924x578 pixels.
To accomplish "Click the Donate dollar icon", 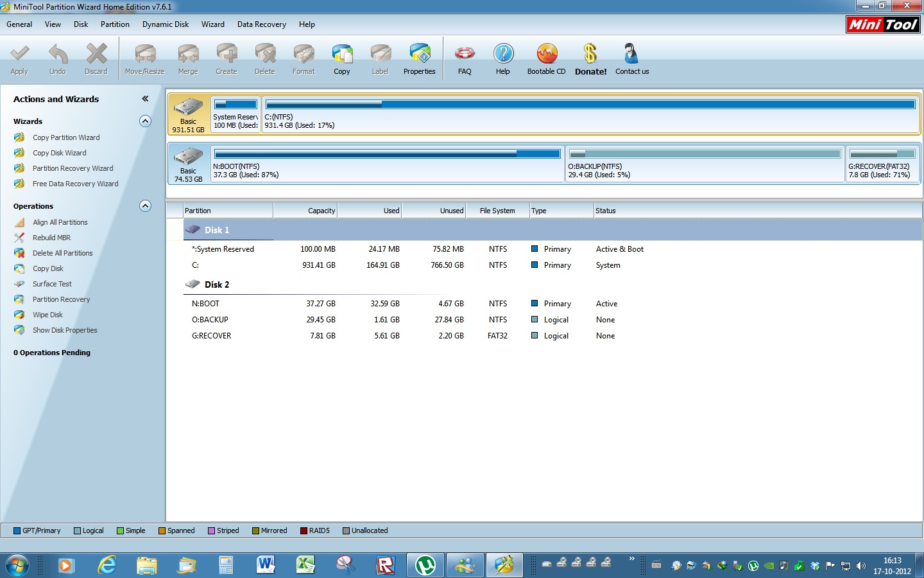I will [x=590, y=54].
